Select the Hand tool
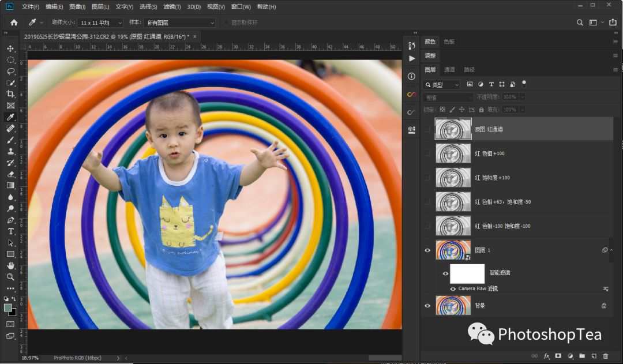623x364 pixels. pyautogui.click(x=10, y=265)
